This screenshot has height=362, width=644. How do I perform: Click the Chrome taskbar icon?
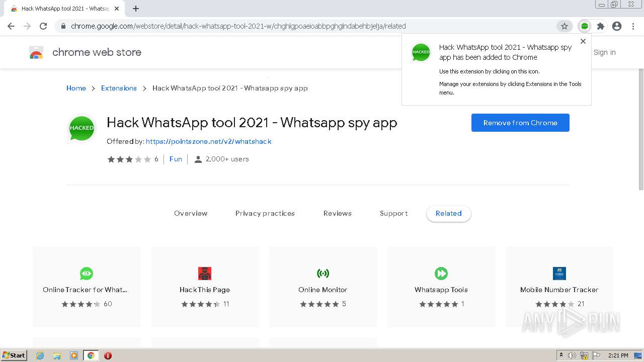point(91,355)
